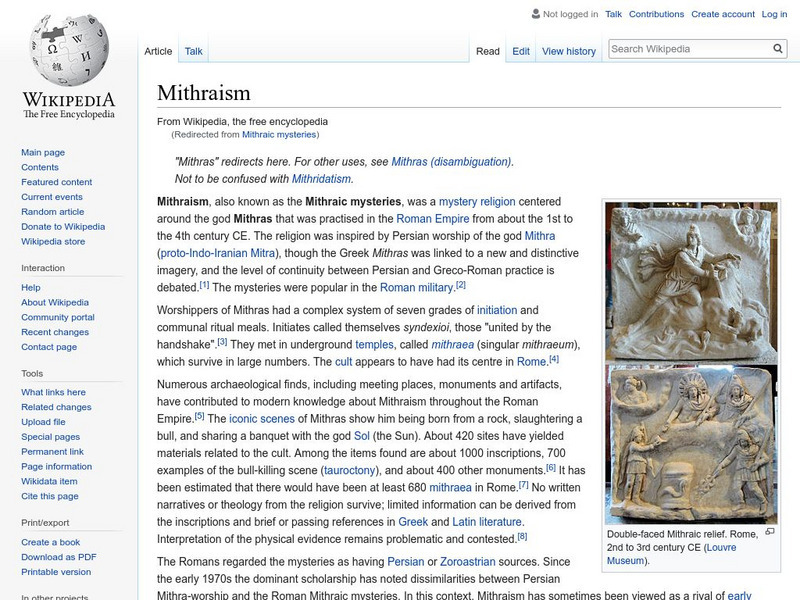Open the Article tab
The height and width of the screenshot is (600, 800).
(158, 51)
